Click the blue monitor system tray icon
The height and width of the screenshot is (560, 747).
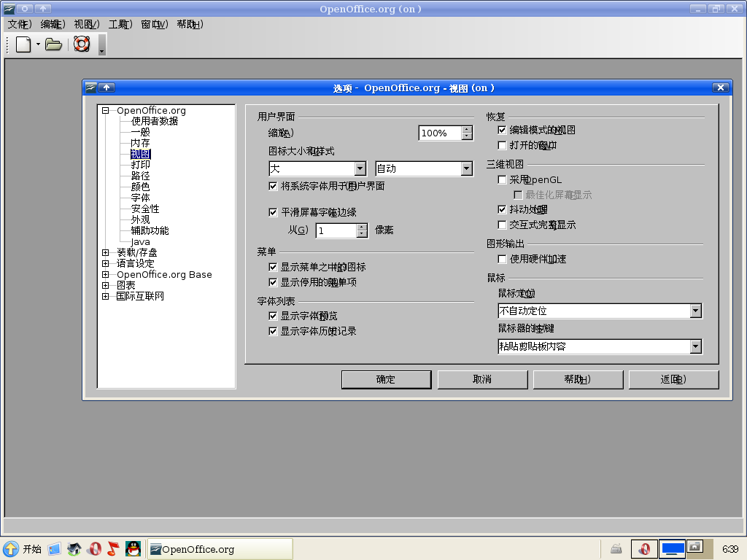pyautogui.click(x=672, y=549)
